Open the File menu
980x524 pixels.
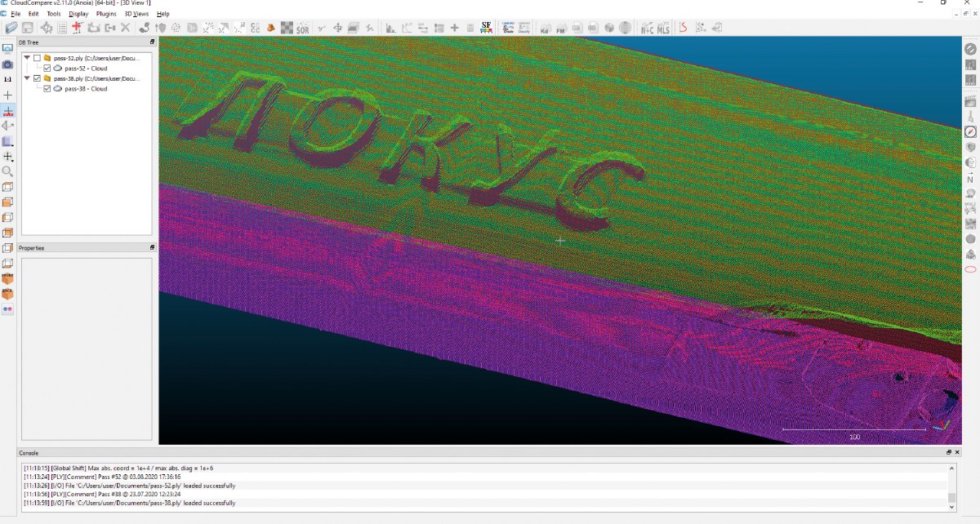(16, 14)
